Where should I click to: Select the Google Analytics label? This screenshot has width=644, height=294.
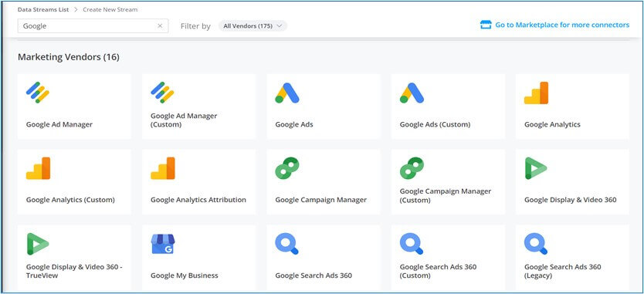pyautogui.click(x=552, y=124)
